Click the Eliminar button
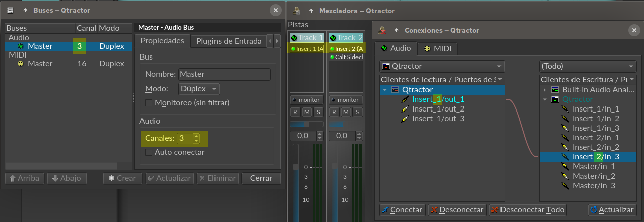Screen dimensions: 644x222 (x=218, y=178)
